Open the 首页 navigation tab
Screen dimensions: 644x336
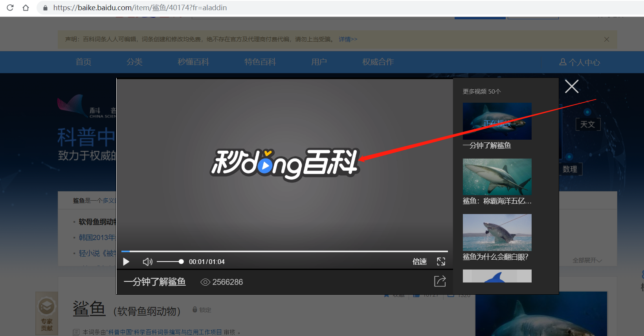(x=83, y=62)
